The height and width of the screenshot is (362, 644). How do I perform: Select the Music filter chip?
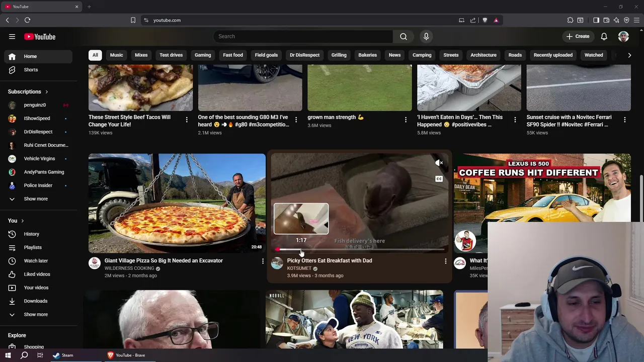[116, 55]
